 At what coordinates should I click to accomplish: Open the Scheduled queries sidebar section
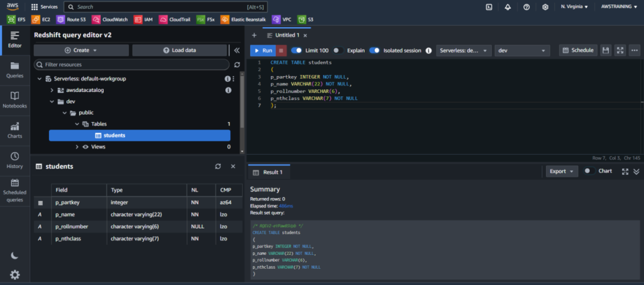tap(14, 190)
